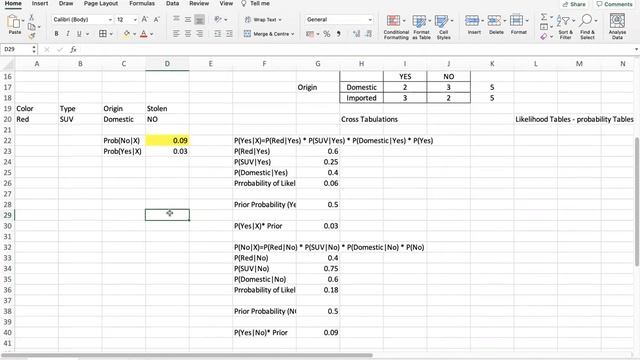This screenshot has width=640, height=360.
Task: Open Analyse Data pane
Action: (617, 26)
